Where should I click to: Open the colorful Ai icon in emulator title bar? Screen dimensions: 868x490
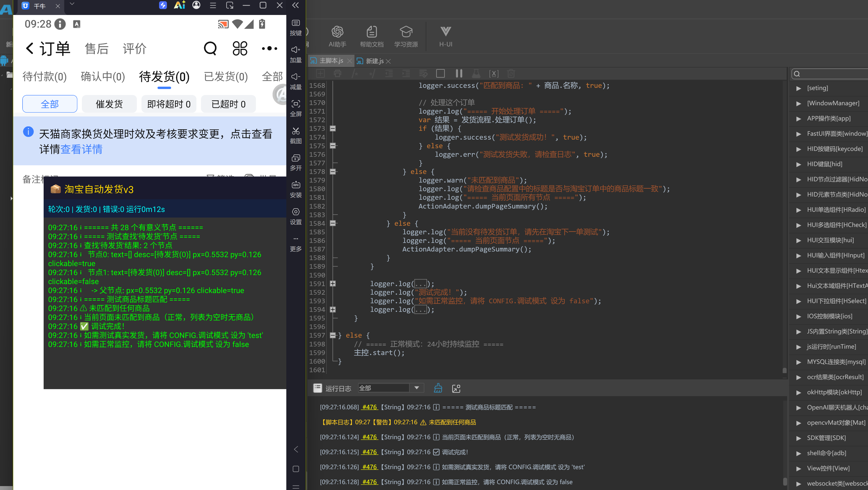click(180, 5)
